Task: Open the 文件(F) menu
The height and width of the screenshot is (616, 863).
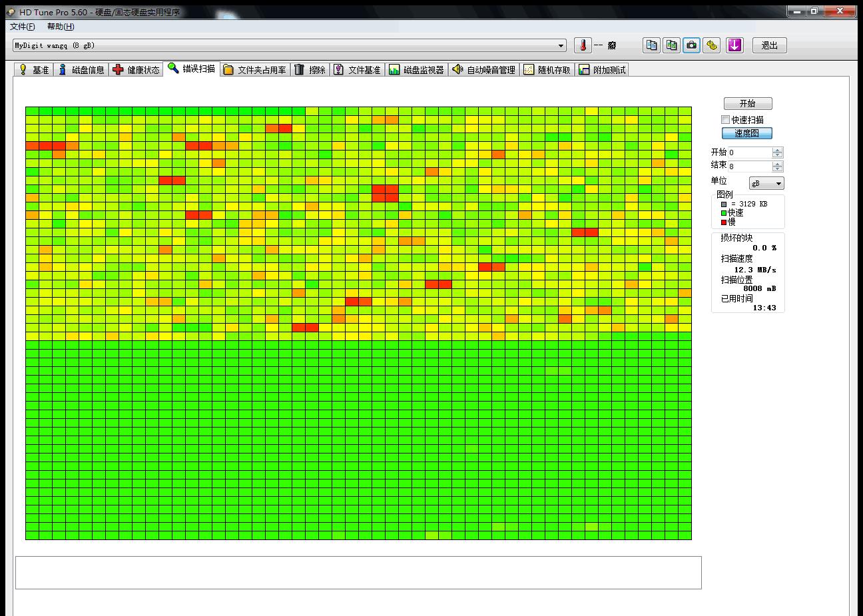Action: (x=22, y=27)
